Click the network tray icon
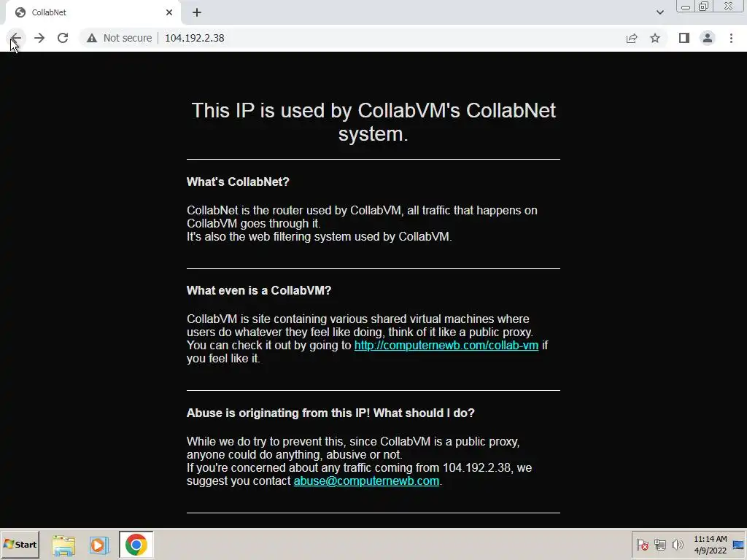Screen dimensions: 747x560 point(659,545)
